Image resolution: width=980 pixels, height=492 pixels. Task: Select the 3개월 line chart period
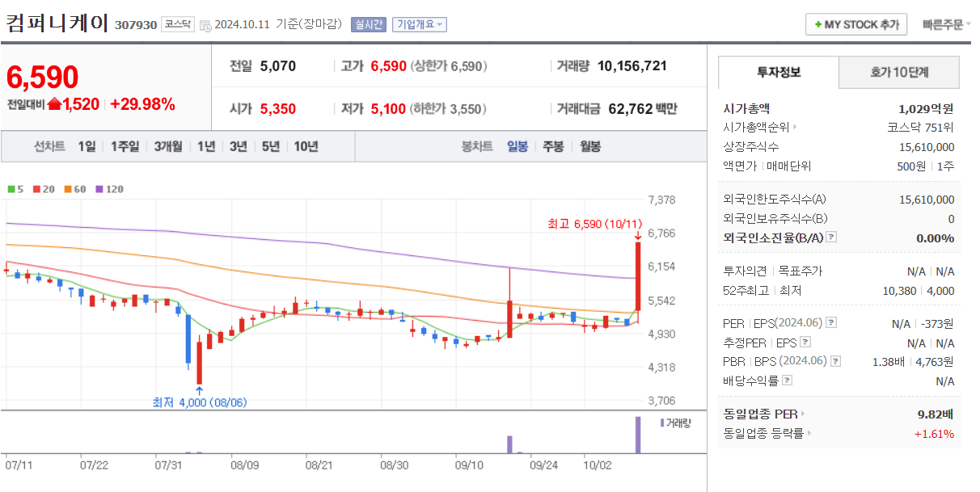coord(168,146)
